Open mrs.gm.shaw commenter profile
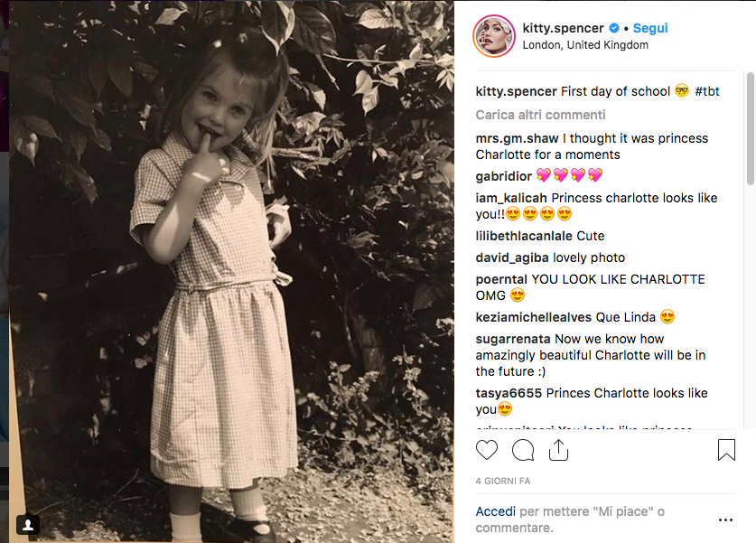Viewport: 756px width, 543px height. [x=517, y=138]
